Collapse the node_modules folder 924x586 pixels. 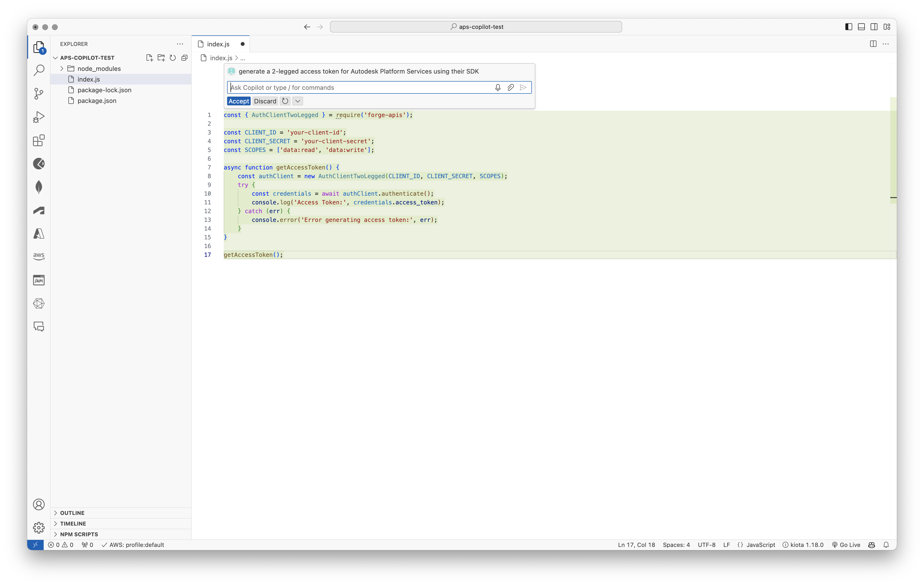[61, 68]
